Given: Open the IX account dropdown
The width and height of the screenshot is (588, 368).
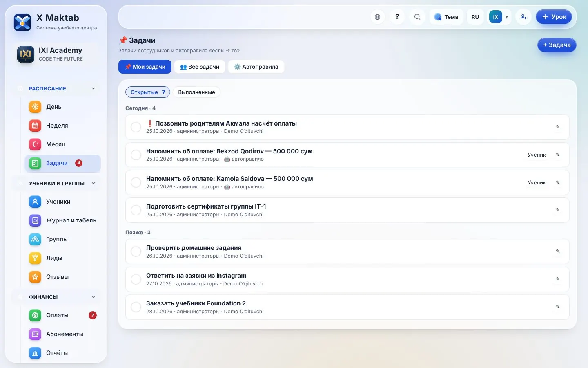Looking at the screenshot, I should point(500,17).
